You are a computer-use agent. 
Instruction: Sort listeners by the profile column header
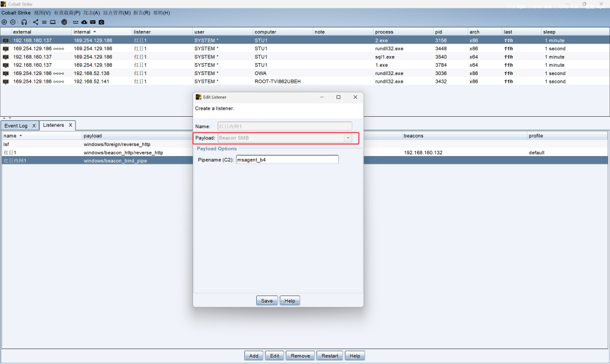(567, 136)
